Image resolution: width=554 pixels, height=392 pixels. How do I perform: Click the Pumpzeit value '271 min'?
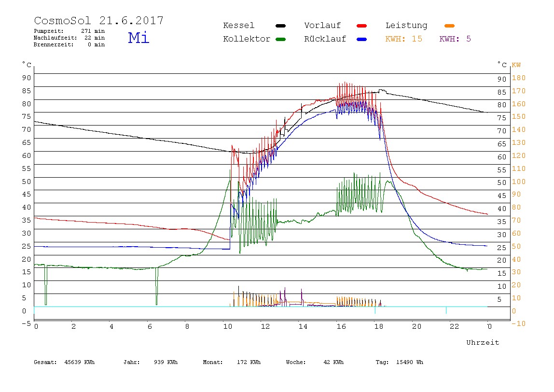93,31
